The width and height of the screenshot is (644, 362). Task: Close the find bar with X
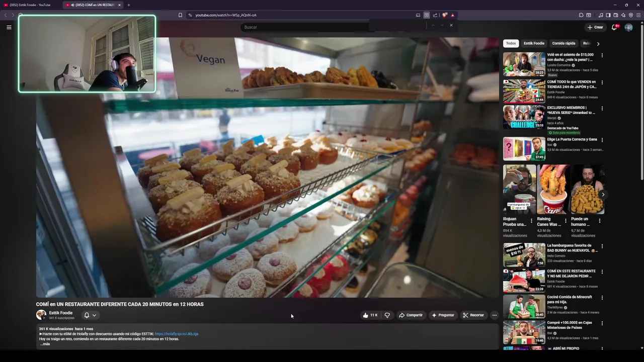pyautogui.click(x=451, y=25)
